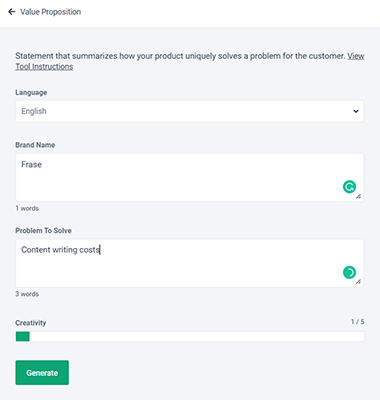Screen dimensions: 380x400
Task: Click the Language field label
Action: coord(31,93)
